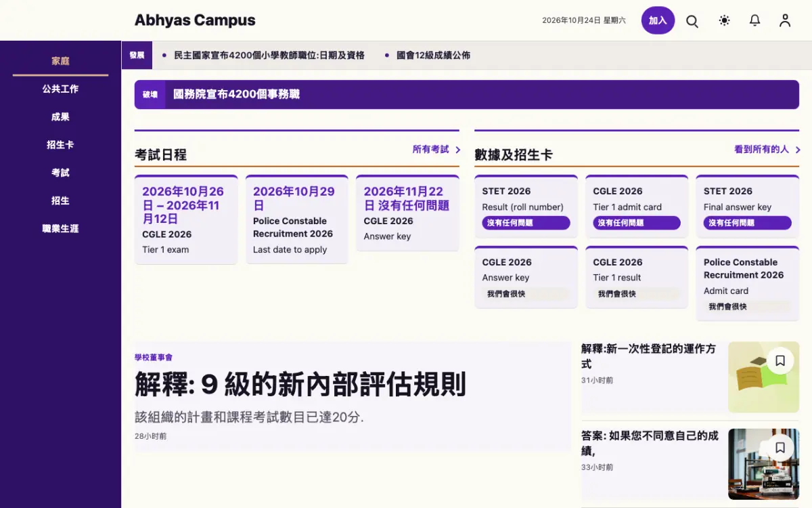Click chevron next to 所有考試

tap(457, 150)
